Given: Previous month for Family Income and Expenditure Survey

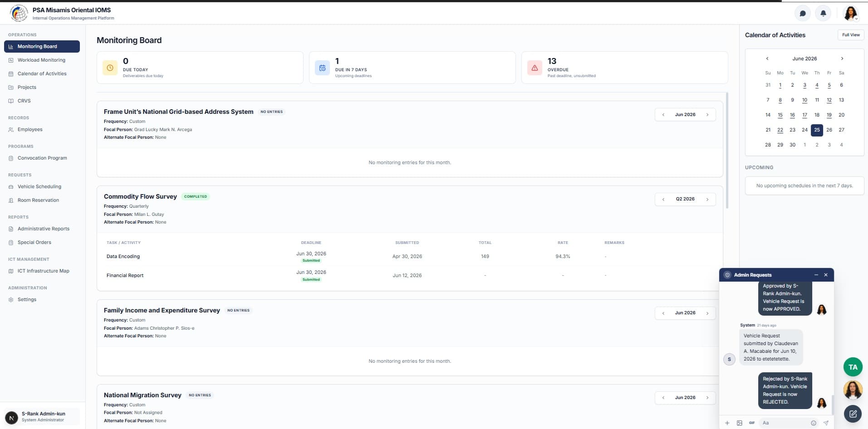Looking at the screenshot, I should coord(663,313).
